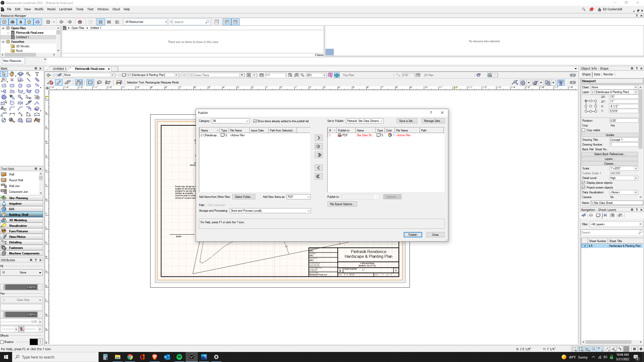The image size is (644, 362).
Task: Click the Zoom magnifier tool
Action: (x=28, y=74)
